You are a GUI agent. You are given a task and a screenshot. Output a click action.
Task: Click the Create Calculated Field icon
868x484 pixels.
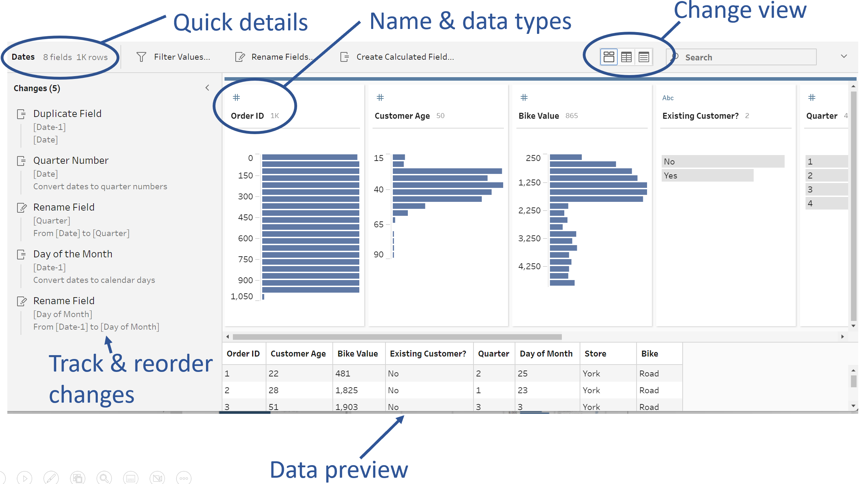tap(345, 57)
